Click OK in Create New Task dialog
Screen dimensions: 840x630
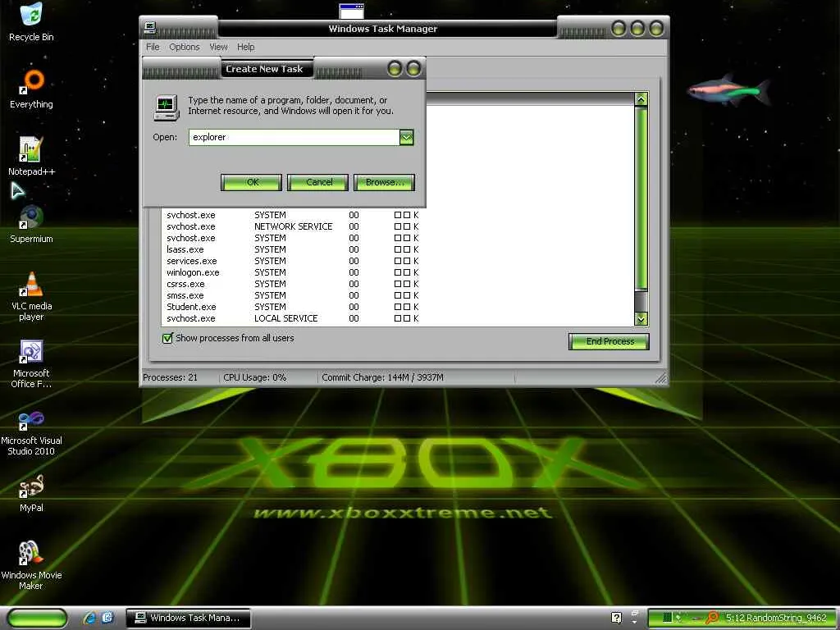coord(251,182)
